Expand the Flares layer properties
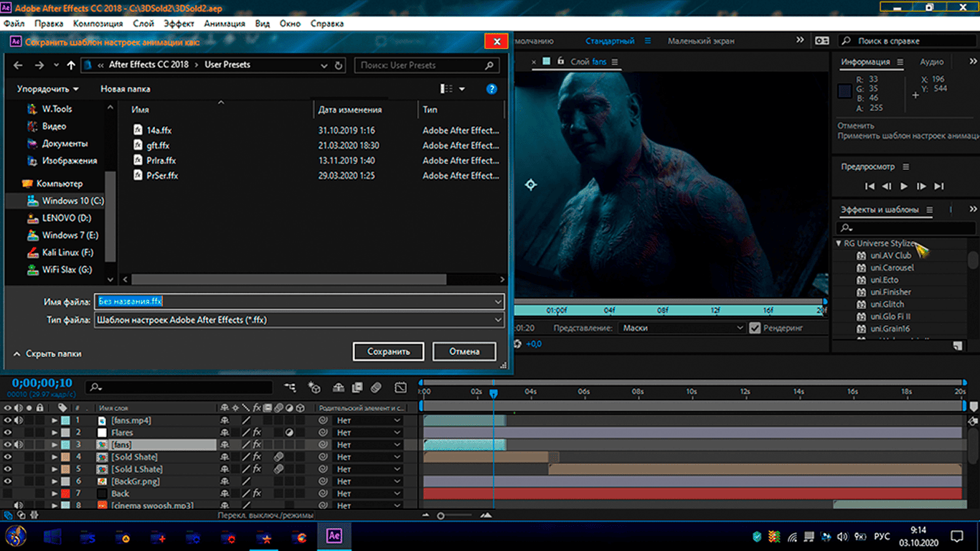This screenshot has height=551, width=980. (55, 433)
